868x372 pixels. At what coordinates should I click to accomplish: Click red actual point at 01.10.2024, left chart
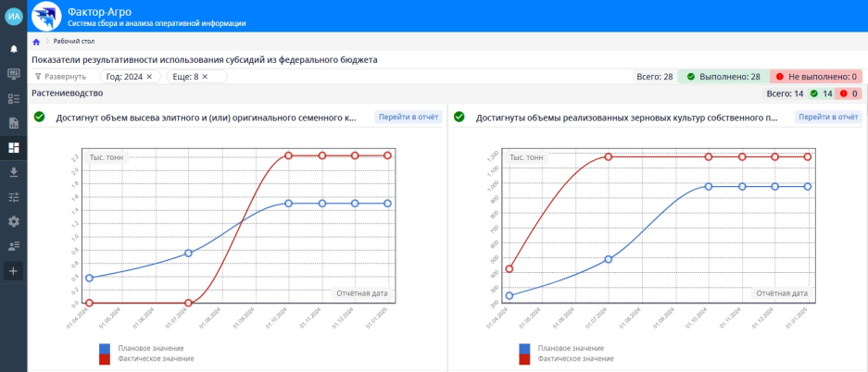(288, 155)
